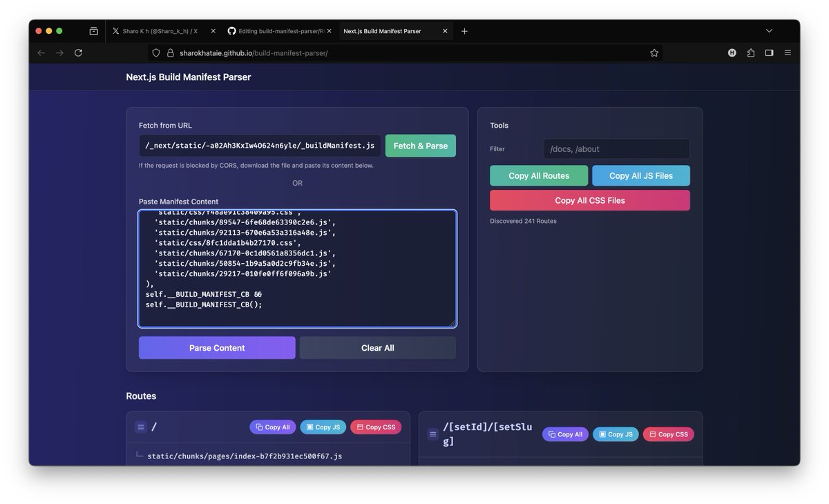Click the list icon beside the / route

(141, 427)
